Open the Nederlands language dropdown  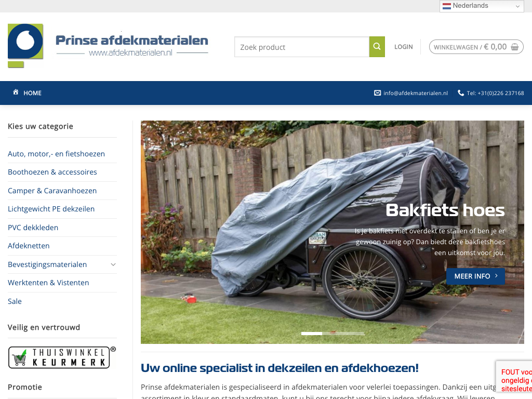click(482, 6)
